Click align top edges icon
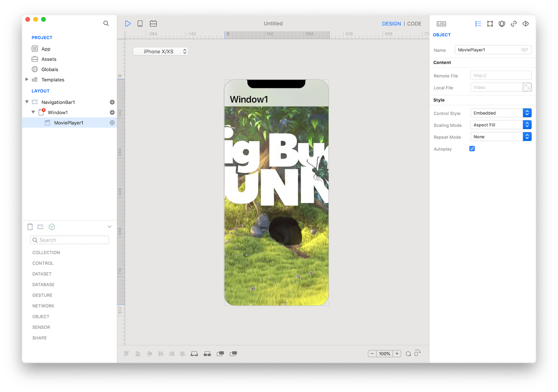 click(126, 354)
